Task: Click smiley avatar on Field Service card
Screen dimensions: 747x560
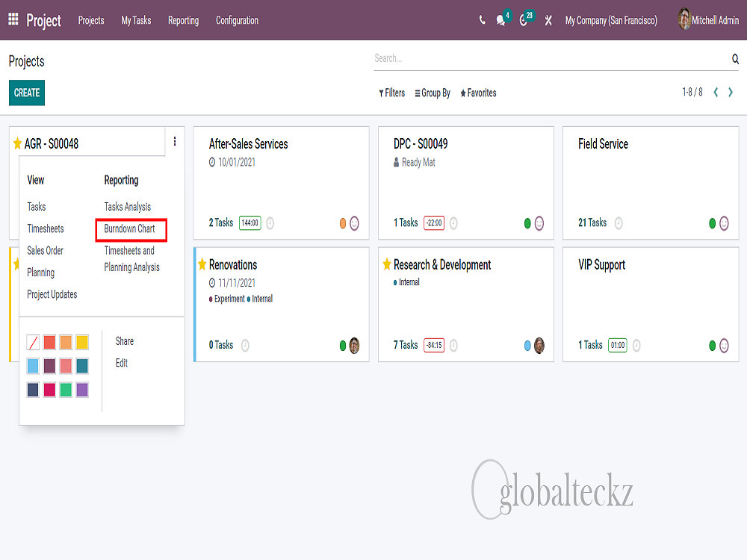Action: [724, 223]
